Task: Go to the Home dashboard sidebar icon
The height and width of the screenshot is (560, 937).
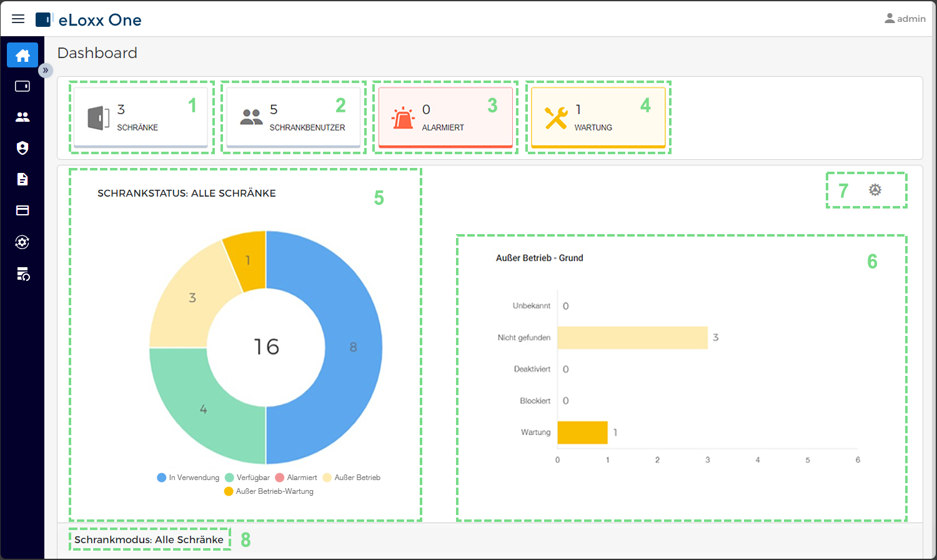Action: [x=22, y=55]
